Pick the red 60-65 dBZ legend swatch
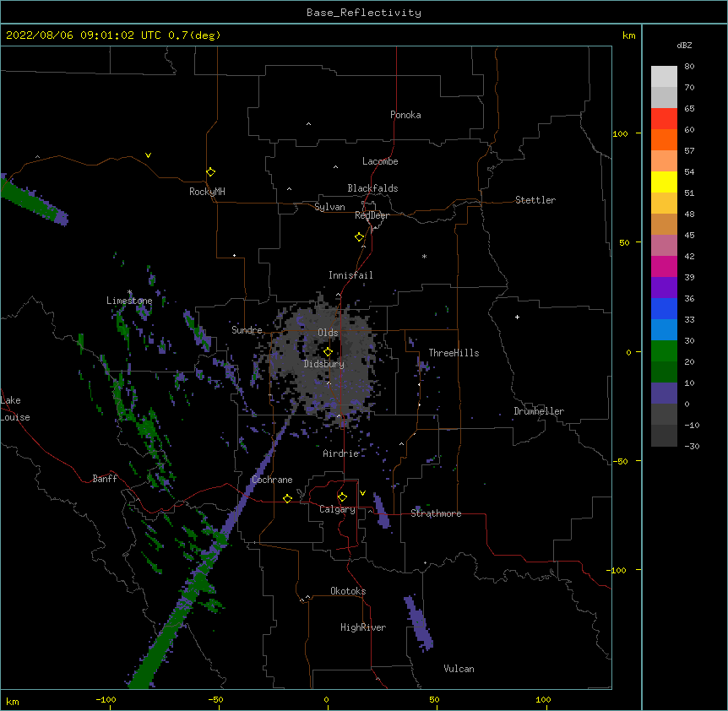The image size is (728, 711). point(664,119)
